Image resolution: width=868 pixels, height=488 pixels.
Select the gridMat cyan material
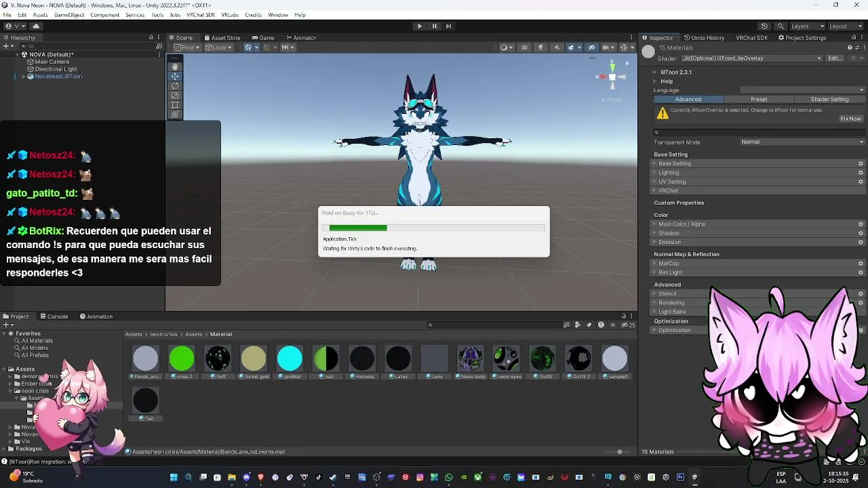click(x=290, y=363)
